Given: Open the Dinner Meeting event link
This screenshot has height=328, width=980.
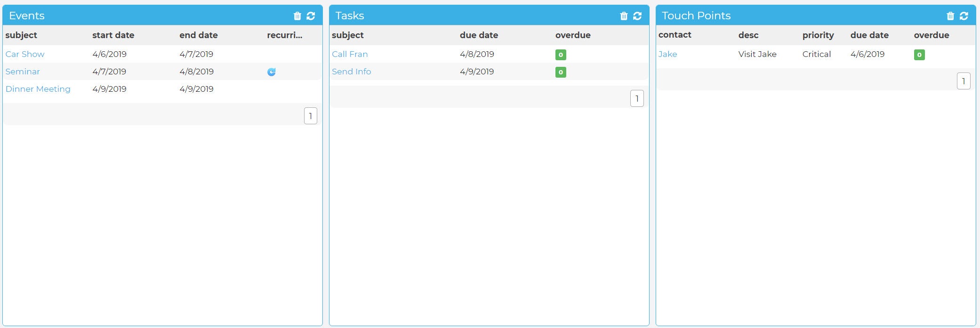Looking at the screenshot, I should click(x=38, y=89).
